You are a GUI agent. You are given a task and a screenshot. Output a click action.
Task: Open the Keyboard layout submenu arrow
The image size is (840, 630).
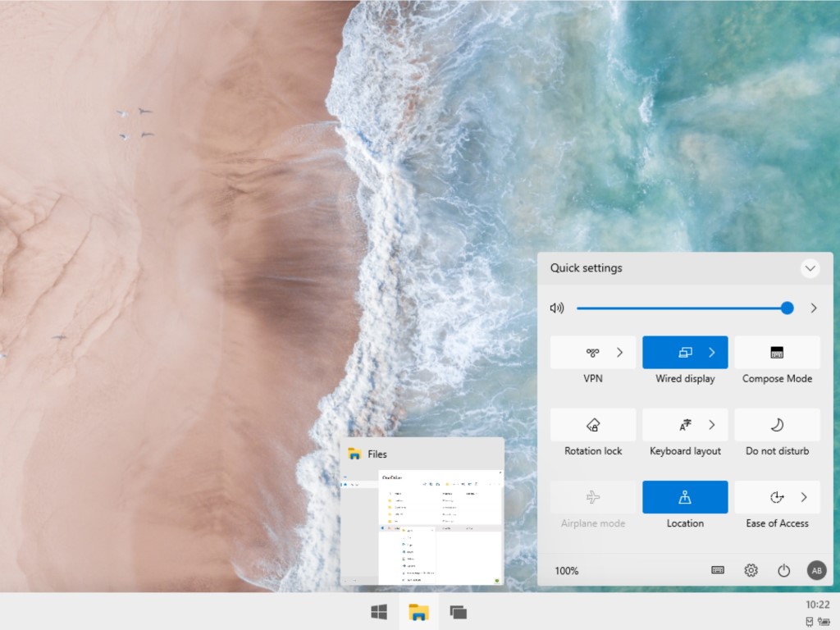point(712,425)
